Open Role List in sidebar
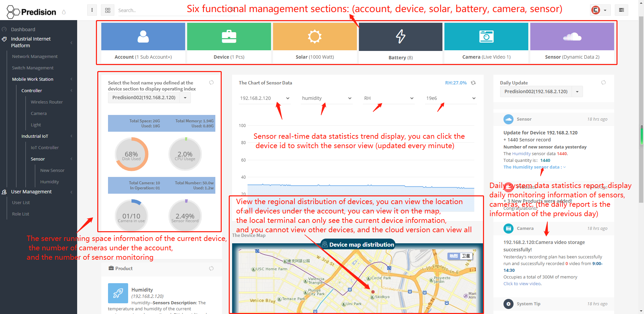This screenshot has height=314, width=644. (20, 214)
